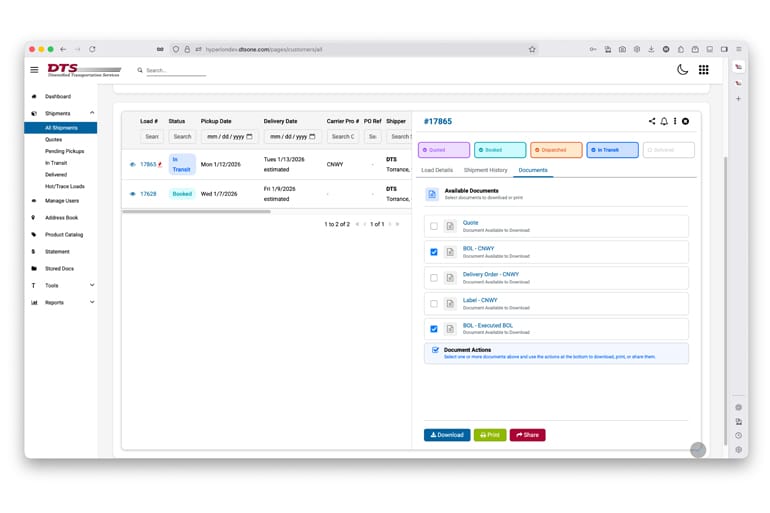This screenshot has width=770, height=513.
Task: Click the In Transit status step
Action: (612, 150)
